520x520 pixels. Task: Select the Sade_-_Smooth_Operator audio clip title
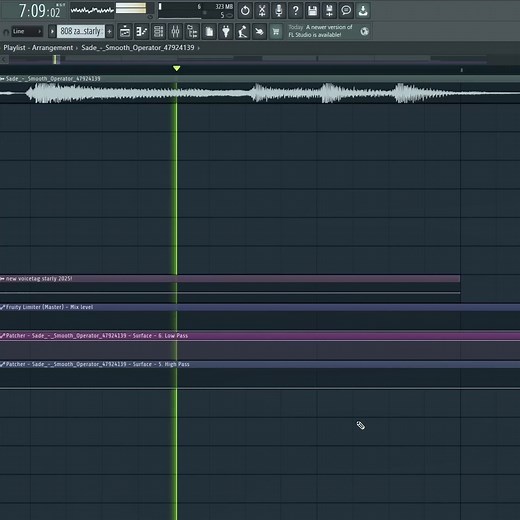click(53, 79)
